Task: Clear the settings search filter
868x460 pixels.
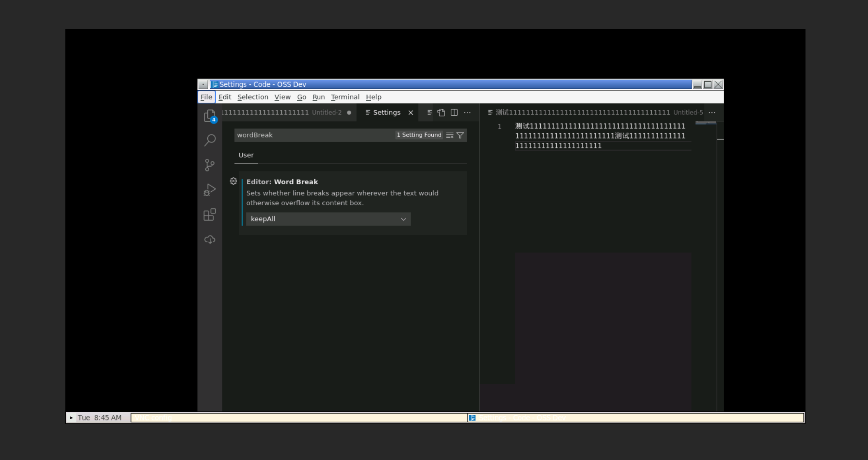Action: pyautogui.click(x=450, y=135)
